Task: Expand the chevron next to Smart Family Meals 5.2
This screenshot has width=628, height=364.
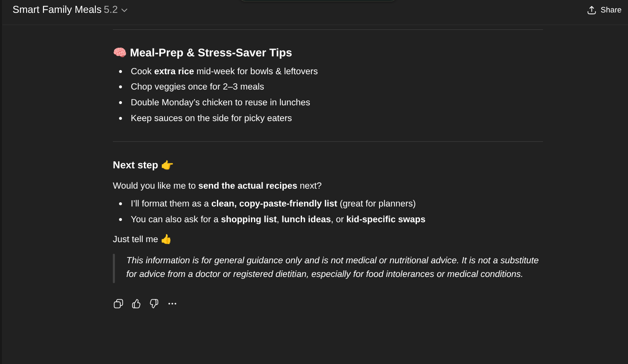Action: click(x=124, y=10)
